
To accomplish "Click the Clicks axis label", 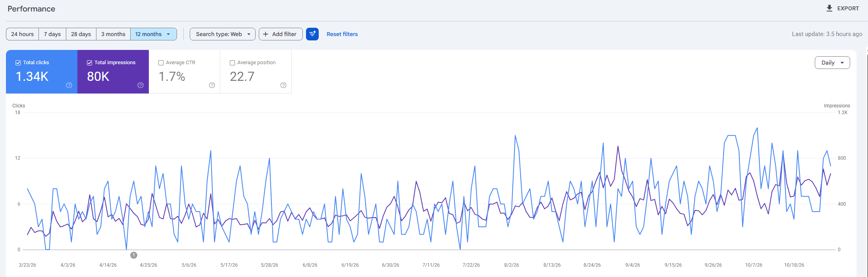I will (x=19, y=106).
